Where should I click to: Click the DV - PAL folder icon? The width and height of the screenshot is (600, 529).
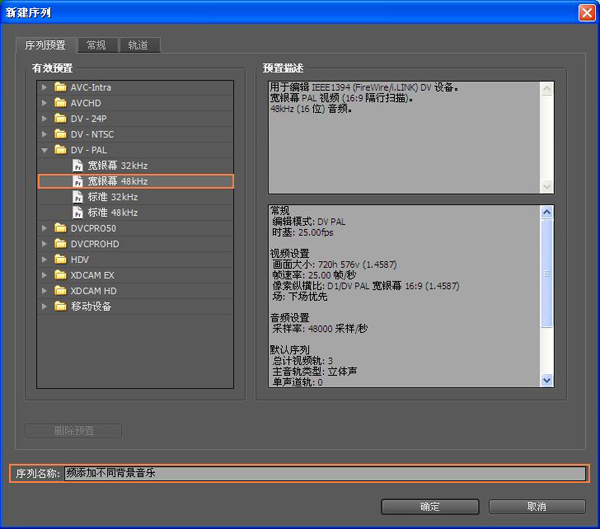(60, 150)
